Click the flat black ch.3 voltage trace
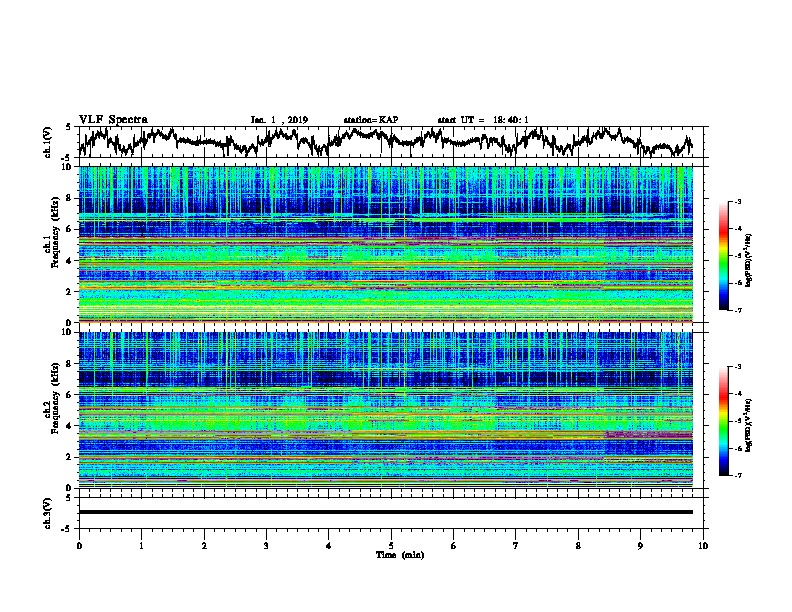 click(385, 512)
